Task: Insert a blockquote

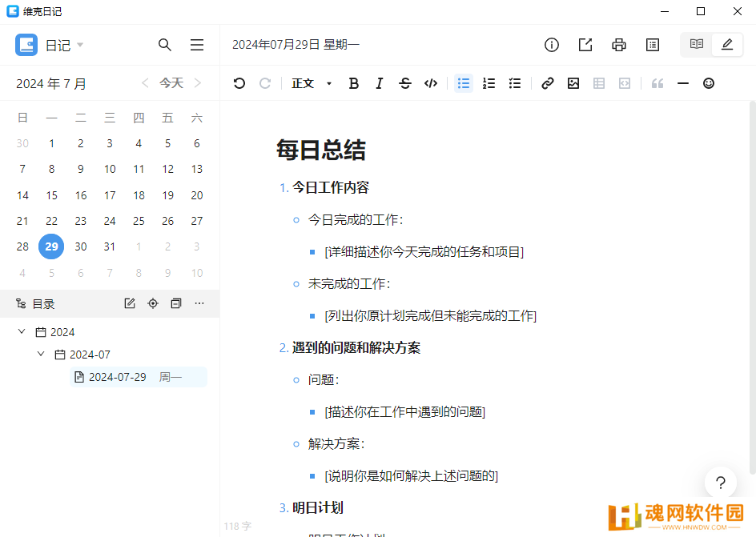Action: pos(657,83)
